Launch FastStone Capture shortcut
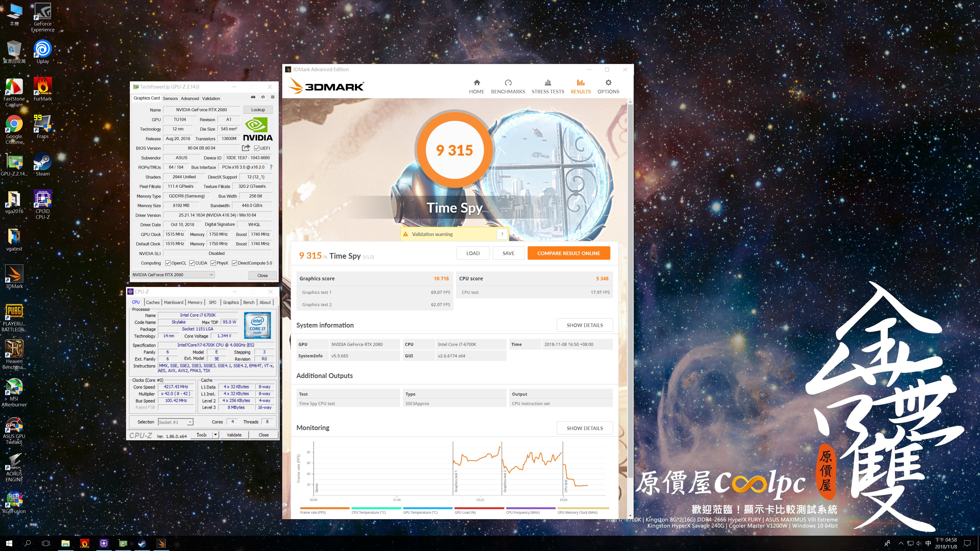 coord(14,92)
